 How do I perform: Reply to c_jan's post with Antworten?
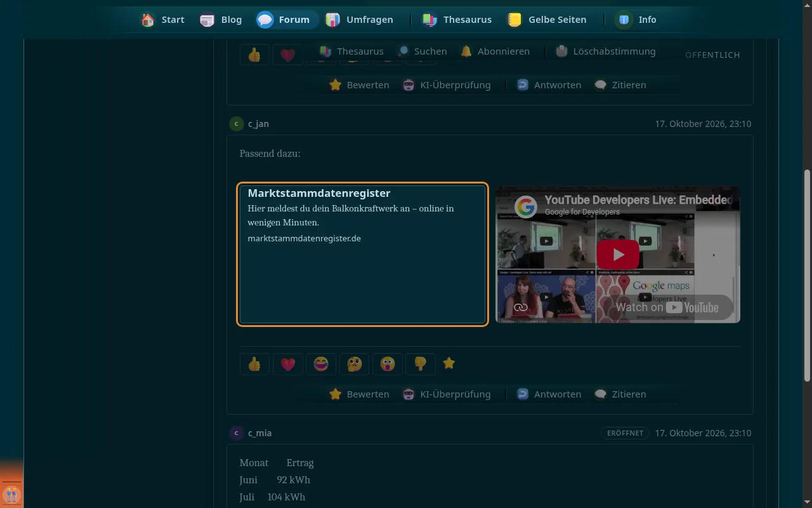tap(549, 394)
